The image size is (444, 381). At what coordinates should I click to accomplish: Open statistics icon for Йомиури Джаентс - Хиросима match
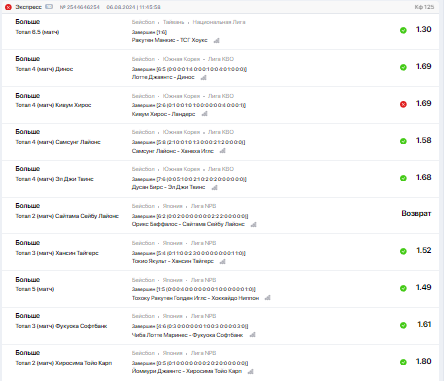(251, 371)
